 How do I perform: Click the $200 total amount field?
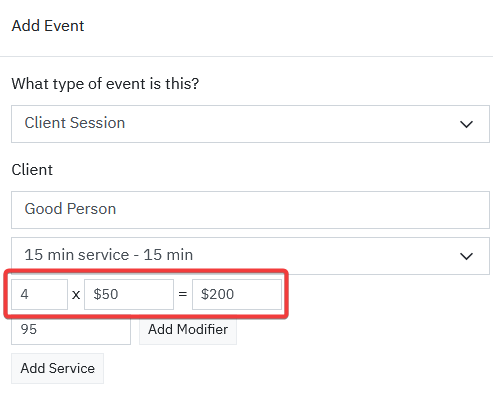point(237,294)
